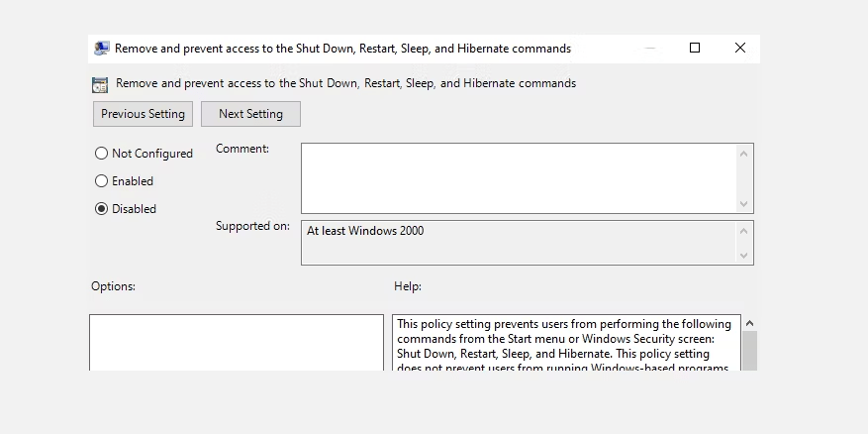
Task: Click Supported on box scroll down arrow
Action: pos(744,256)
